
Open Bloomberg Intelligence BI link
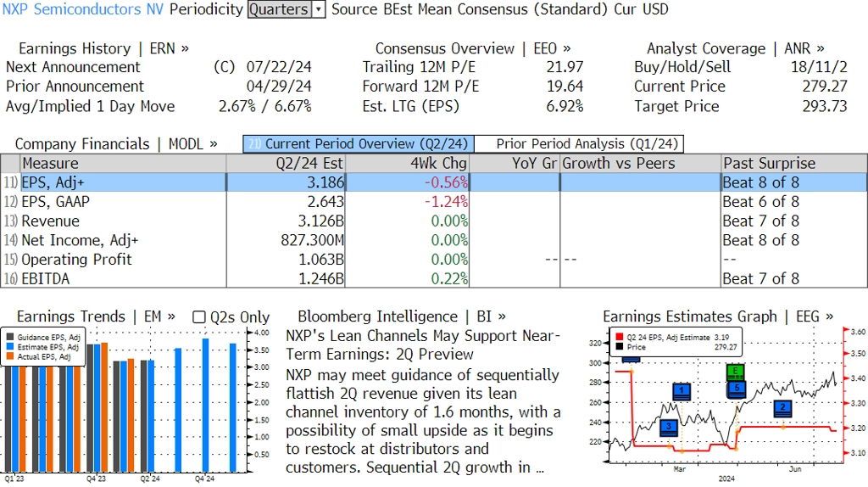point(401,316)
